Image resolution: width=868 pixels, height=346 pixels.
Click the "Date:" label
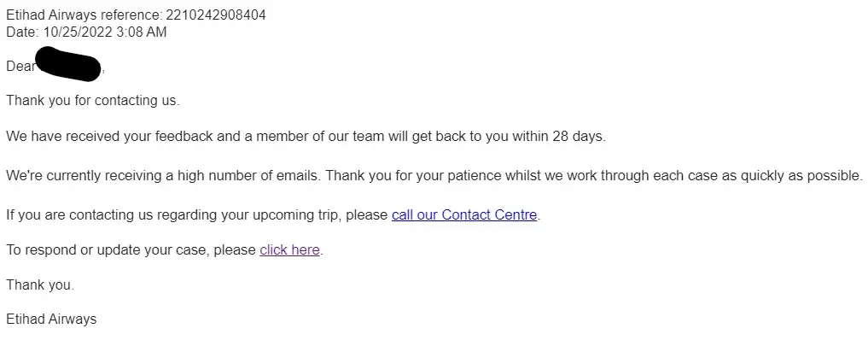click(x=22, y=32)
